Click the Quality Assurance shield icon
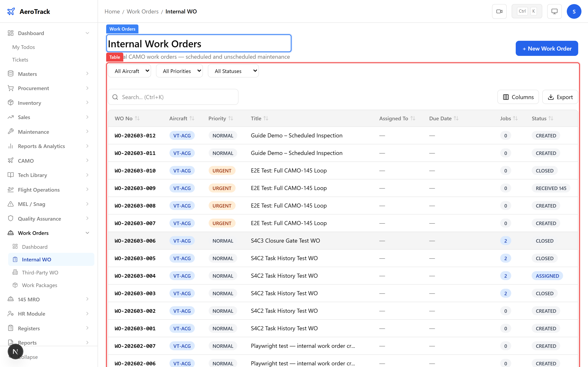This screenshot has width=588, height=367. [x=11, y=218]
